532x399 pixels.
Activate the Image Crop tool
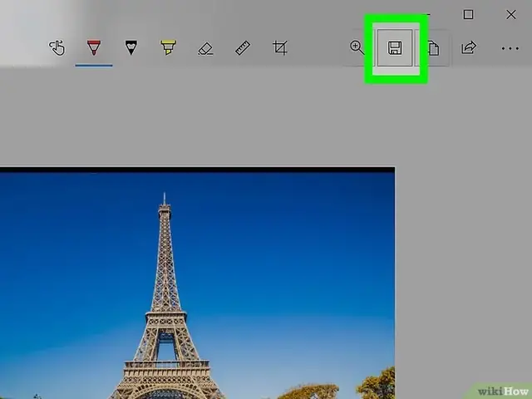[280, 48]
